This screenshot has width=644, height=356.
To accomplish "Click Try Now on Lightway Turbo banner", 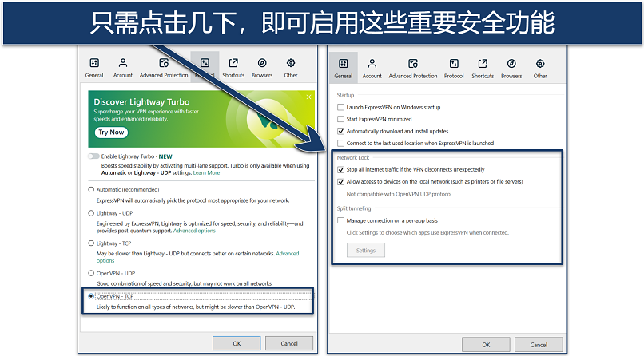I will coord(111,132).
